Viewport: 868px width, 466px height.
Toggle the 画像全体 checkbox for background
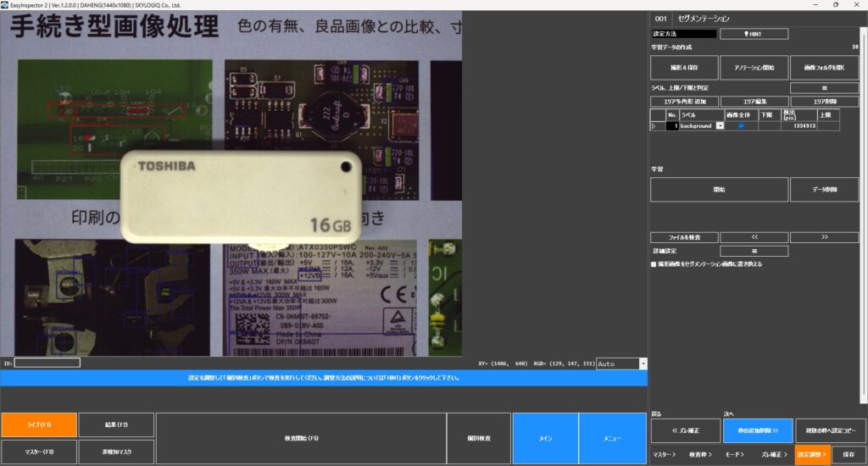click(741, 126)
